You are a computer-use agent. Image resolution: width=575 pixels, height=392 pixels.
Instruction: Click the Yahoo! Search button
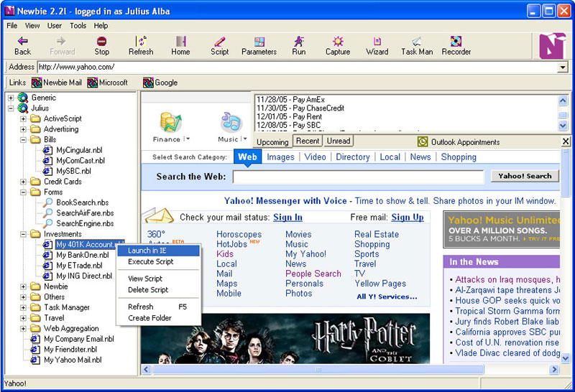[525, 176]
